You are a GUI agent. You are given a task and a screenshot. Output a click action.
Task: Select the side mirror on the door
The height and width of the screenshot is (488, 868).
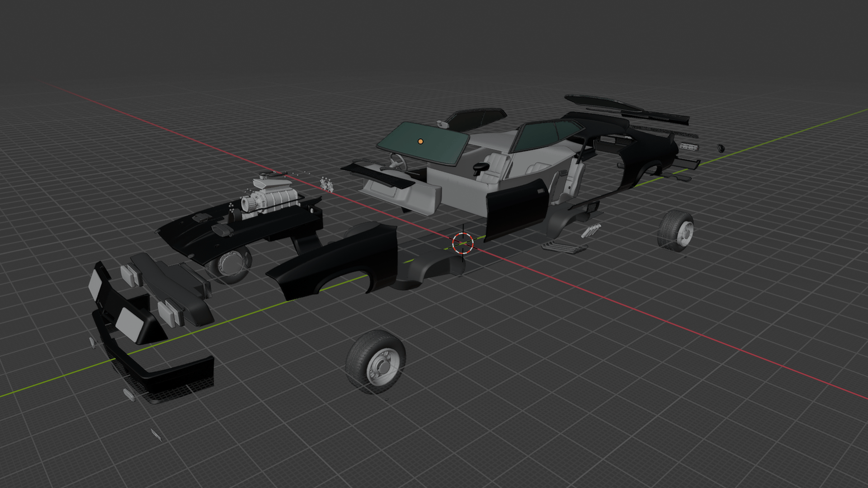point(480,168)
